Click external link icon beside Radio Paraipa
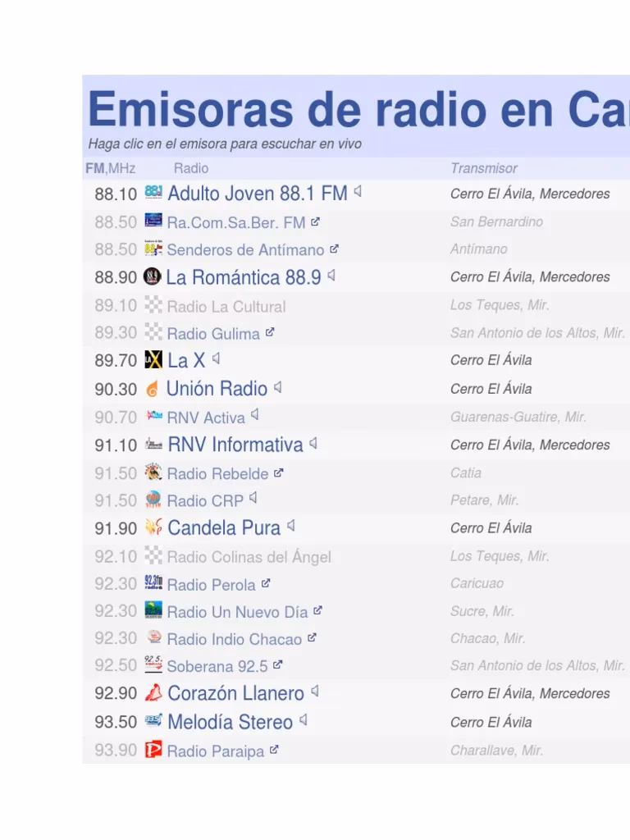630x840 pixels. click(x=274, y=750)
